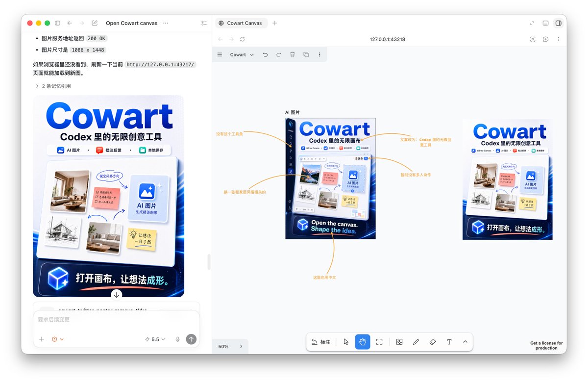Pick the Pencil draw tool
Screen dimensions: 588x382
tap(416, 342)
